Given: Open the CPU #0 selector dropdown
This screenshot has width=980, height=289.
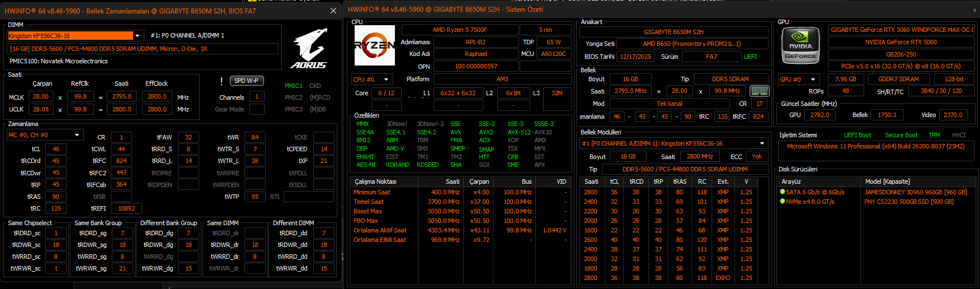Looking at the screenshot, I should [371, 80].
